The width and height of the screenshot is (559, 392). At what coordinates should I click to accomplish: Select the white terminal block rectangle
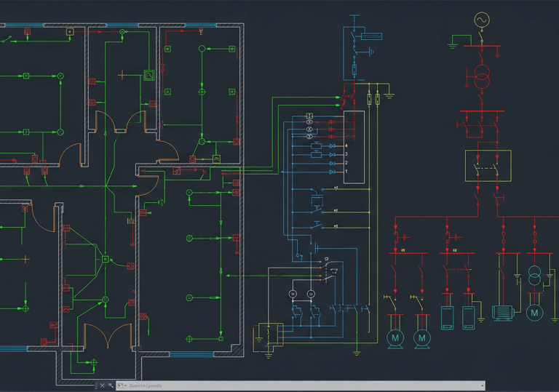pos(354,150)
